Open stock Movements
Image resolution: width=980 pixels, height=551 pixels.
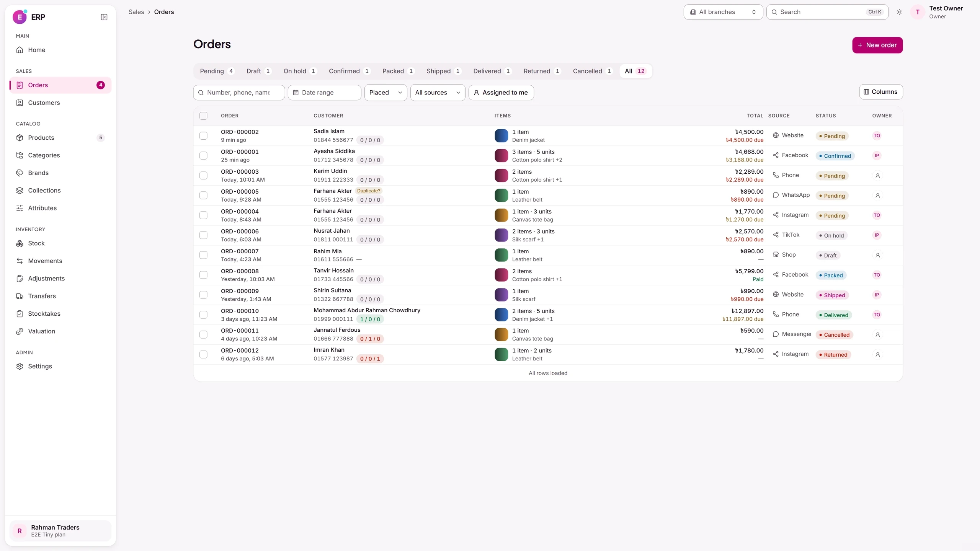[60, 261]
